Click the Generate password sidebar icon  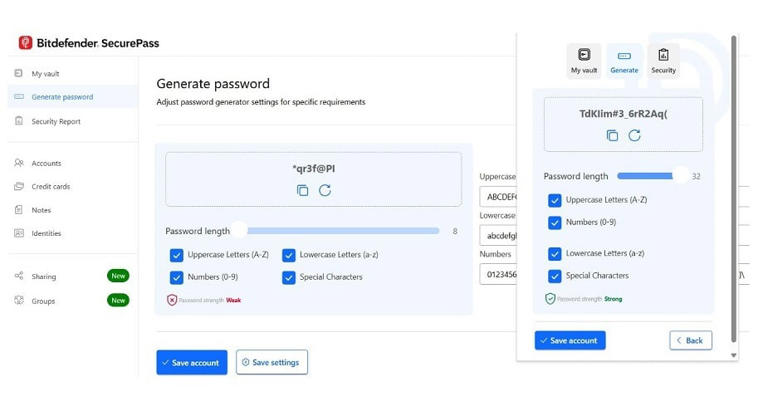click(x=19, y=97)
